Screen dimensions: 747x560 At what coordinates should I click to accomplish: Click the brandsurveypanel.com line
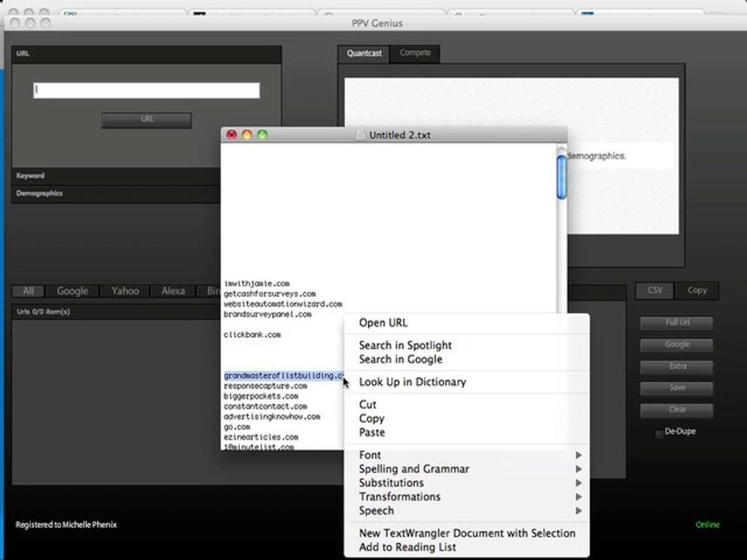(x=267, y=314)
